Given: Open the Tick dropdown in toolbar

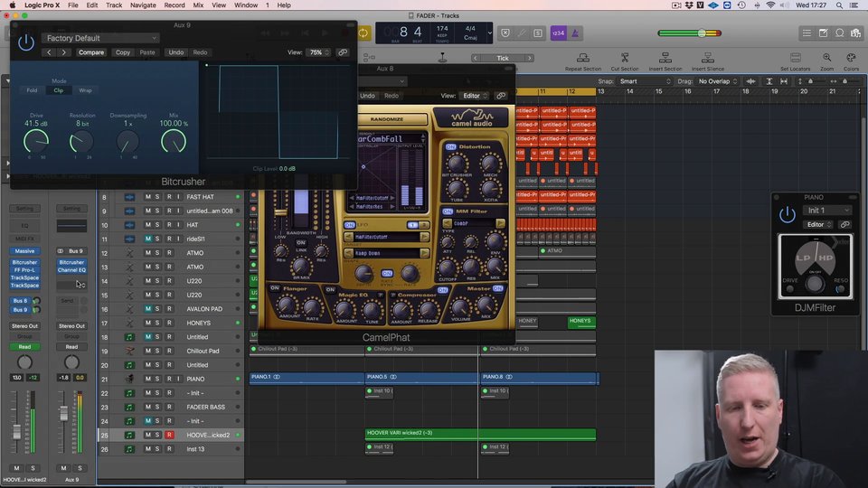Looking at the screenshot, I should [503, 58].
